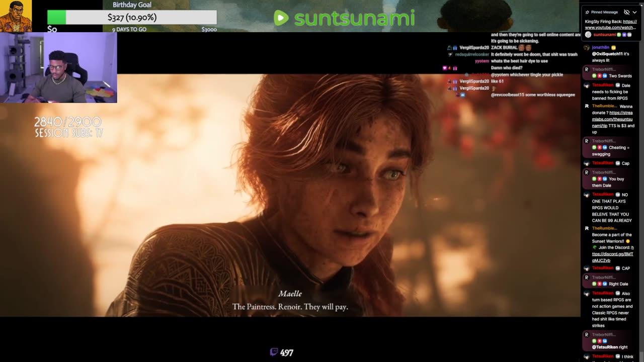Click TreborNiffi username above 'Cheating = swagging'

click(x=603, y=141)
